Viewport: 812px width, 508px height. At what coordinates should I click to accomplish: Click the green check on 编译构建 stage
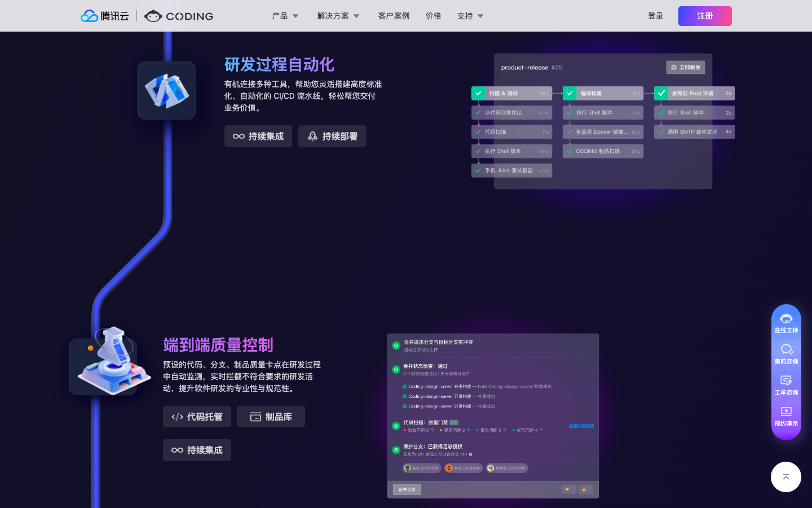click(x=570, y=93)
